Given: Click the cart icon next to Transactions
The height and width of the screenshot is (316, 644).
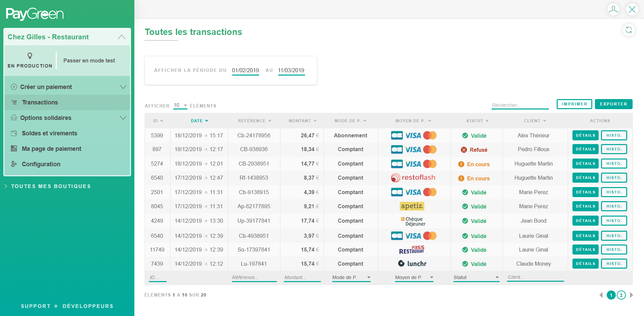Looking at the screenshot, I should [14, 102].
